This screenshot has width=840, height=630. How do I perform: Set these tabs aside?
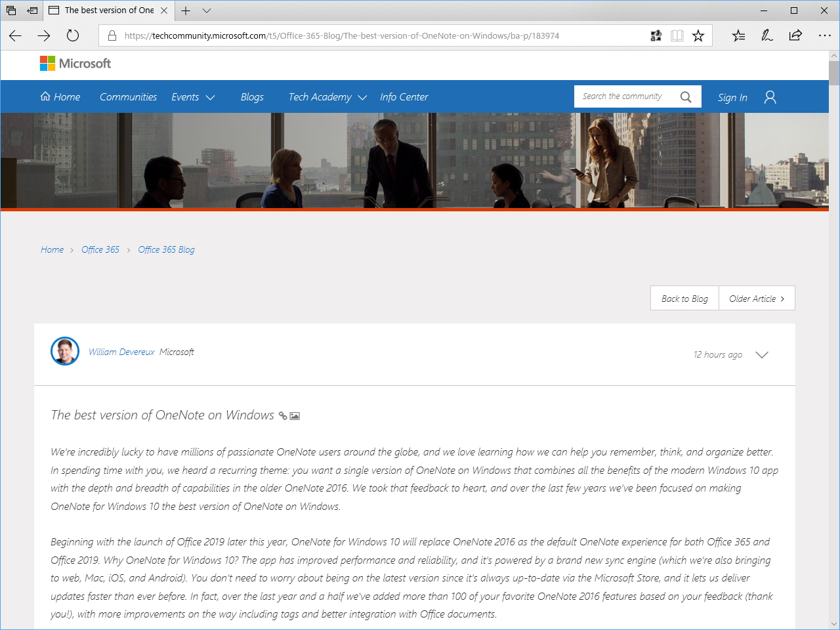(x=32, y=10)
